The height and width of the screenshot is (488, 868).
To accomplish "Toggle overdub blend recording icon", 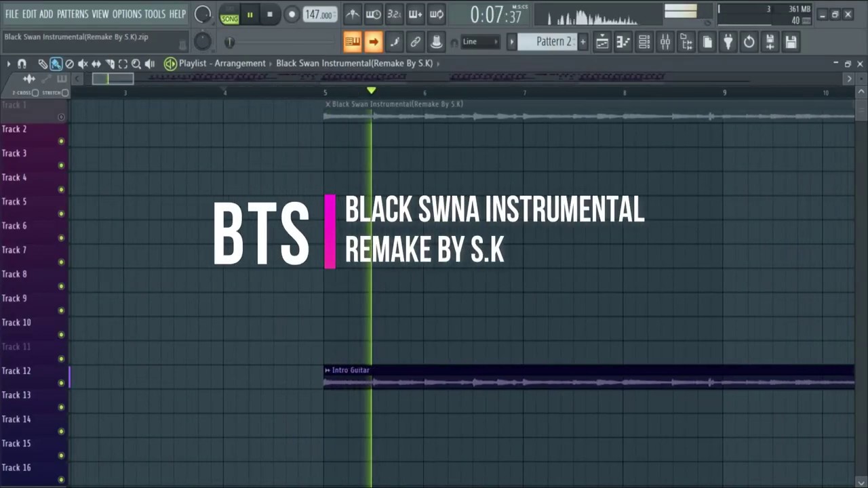I will pos(416,14).
